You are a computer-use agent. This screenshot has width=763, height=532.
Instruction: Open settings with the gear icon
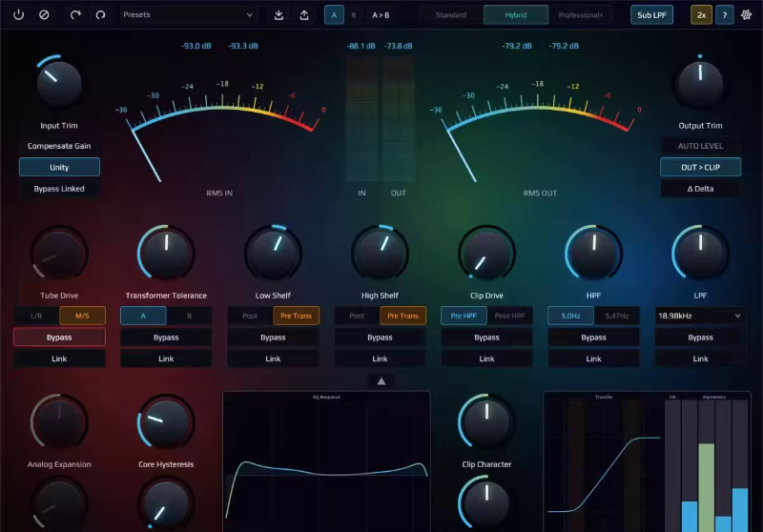(x=746, y=15)
